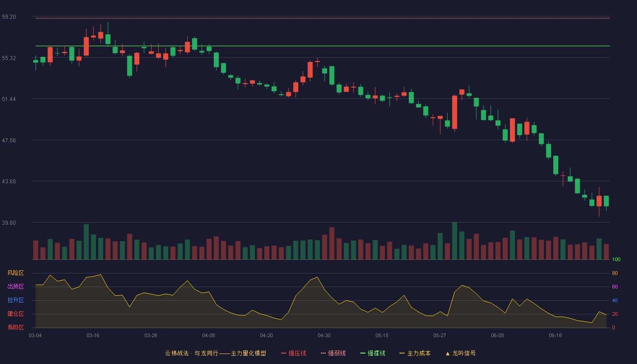Viewport: 637px width, 364px height.
Task: Select the 03-16 date label
Action: pyautogui.click(x=93, y=335)
